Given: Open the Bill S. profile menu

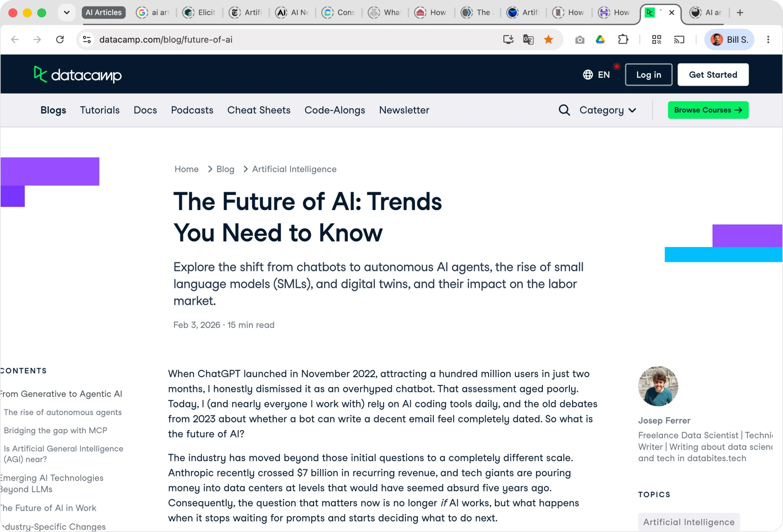Looking at the screenshot, I should pyautogui.click(x=729, y=40).
